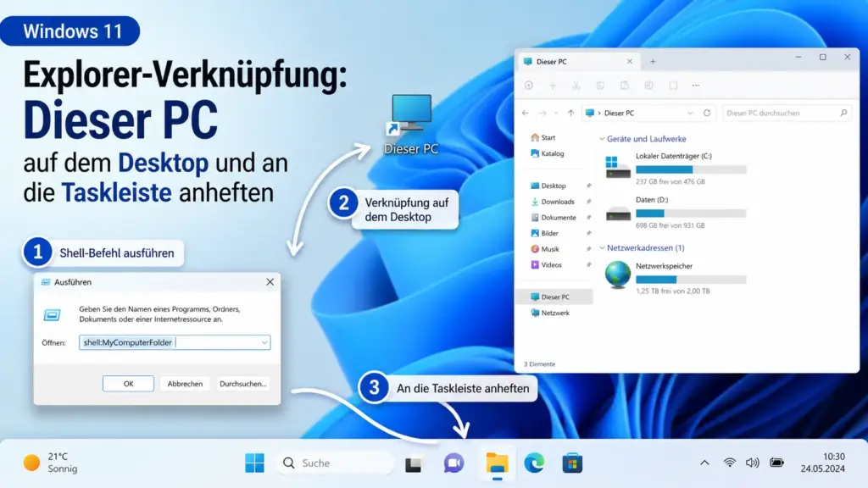Viewport: 868px width, 488px height.
Task: Open Desktop in the navigation pane
Action: 548,186
